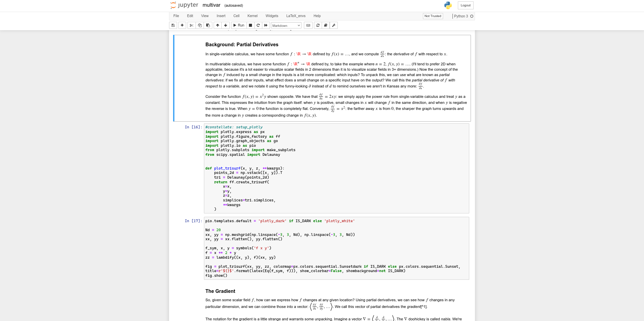Open the Widgets menu
644x321 pixels.
(x=272, y=16)
